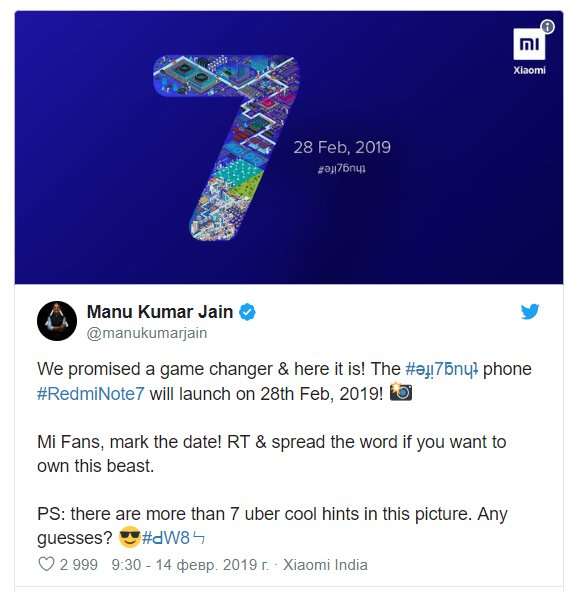Open the #RedmiNote7 hashtag link
Image resolution: width=578 pixels, height=592 pixels.
91,394
